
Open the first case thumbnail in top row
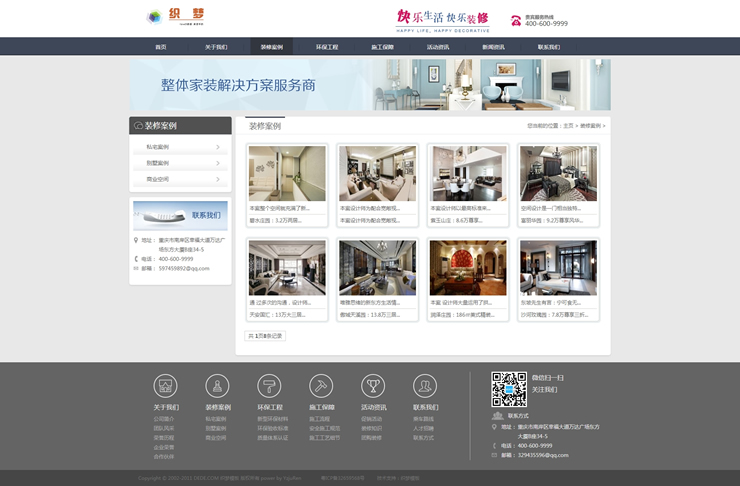coord(287,174)
